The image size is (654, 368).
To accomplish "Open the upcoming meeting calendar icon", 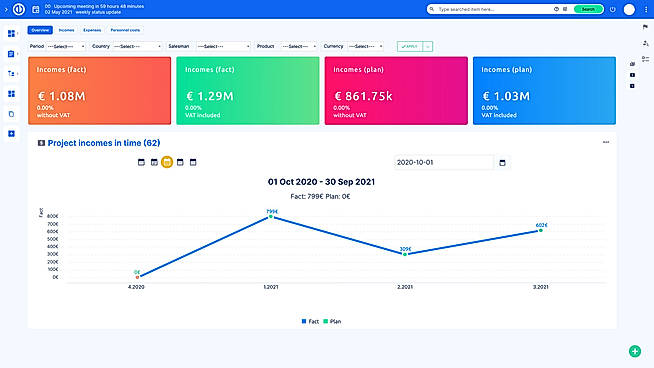I will click(35, 9).
